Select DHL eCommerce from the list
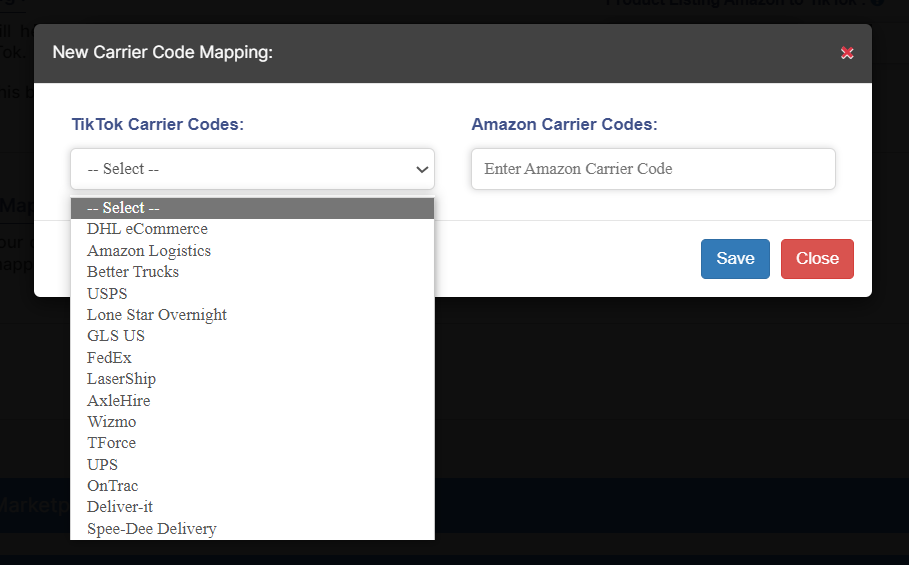909x565 pixels. 147,229
